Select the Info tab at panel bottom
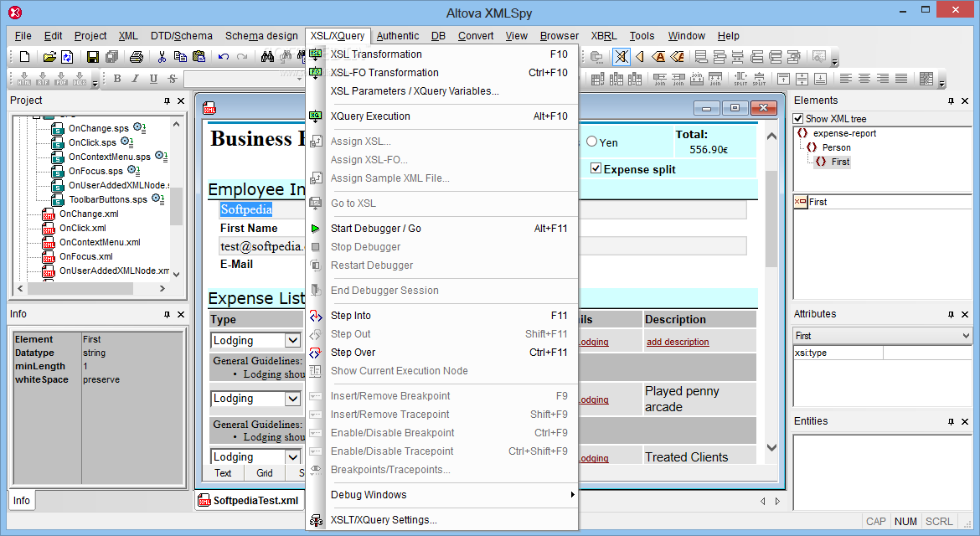Screen dimensions: 980x536 [21, 500]
